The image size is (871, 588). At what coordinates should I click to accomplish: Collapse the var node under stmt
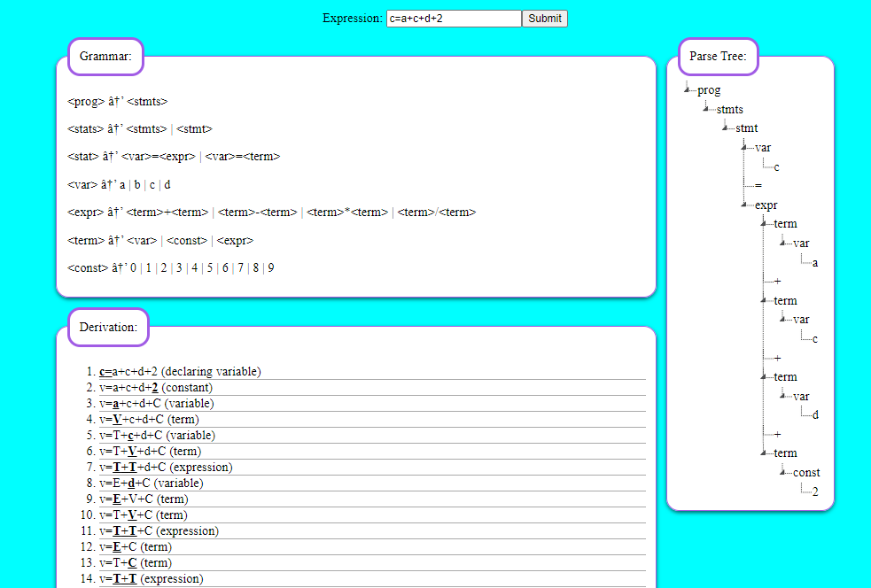pyautogui.click(x=745, y=147)
